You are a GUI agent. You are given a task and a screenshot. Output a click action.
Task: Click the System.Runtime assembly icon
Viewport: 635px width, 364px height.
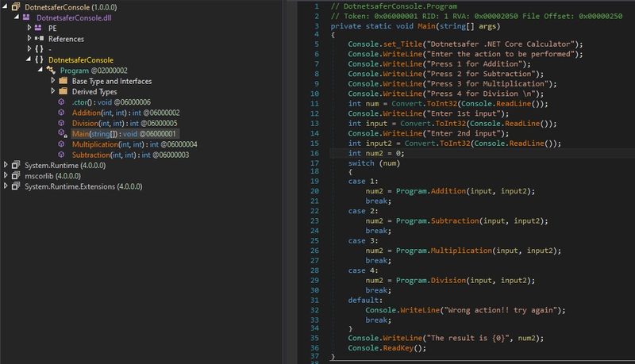(16, 165)
